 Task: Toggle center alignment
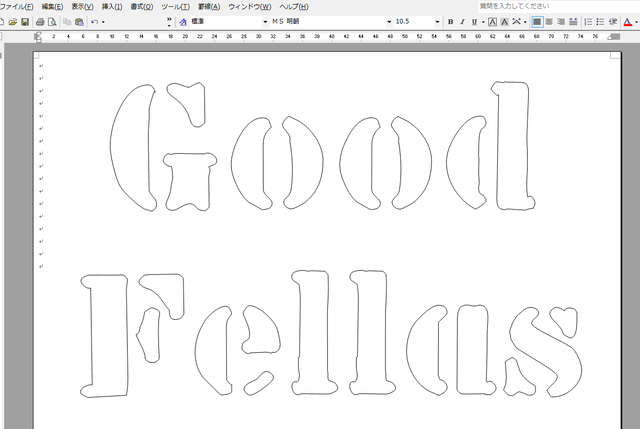[549, 22]
